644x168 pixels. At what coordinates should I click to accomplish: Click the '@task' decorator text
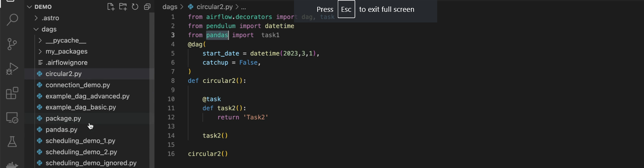pyautogui.click(x=211, y=99)
